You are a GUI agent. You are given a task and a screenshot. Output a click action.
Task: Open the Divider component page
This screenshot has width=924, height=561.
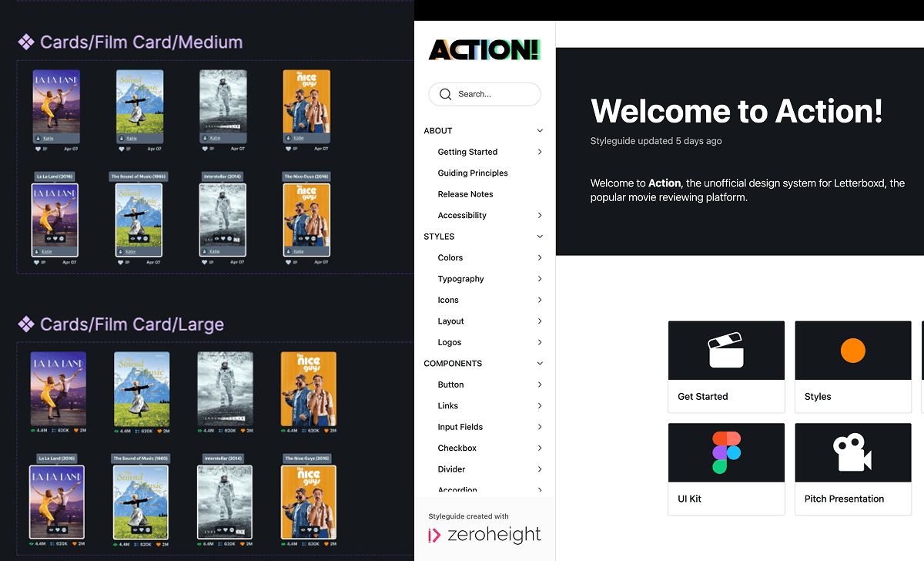(451, 469)
